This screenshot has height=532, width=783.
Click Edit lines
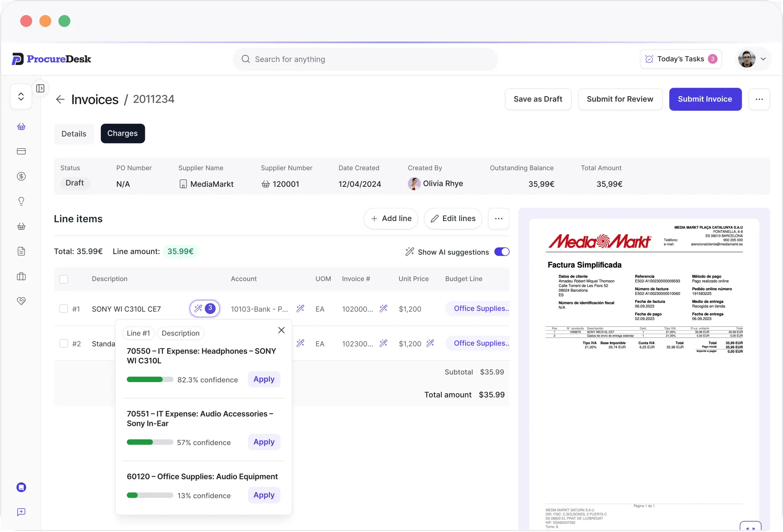[x=453, y=219]
